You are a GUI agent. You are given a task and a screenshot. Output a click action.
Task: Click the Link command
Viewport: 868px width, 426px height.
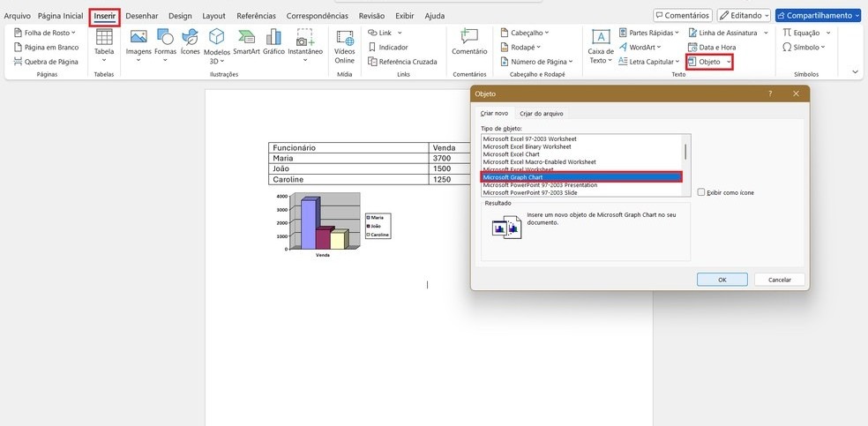[379, 33]
